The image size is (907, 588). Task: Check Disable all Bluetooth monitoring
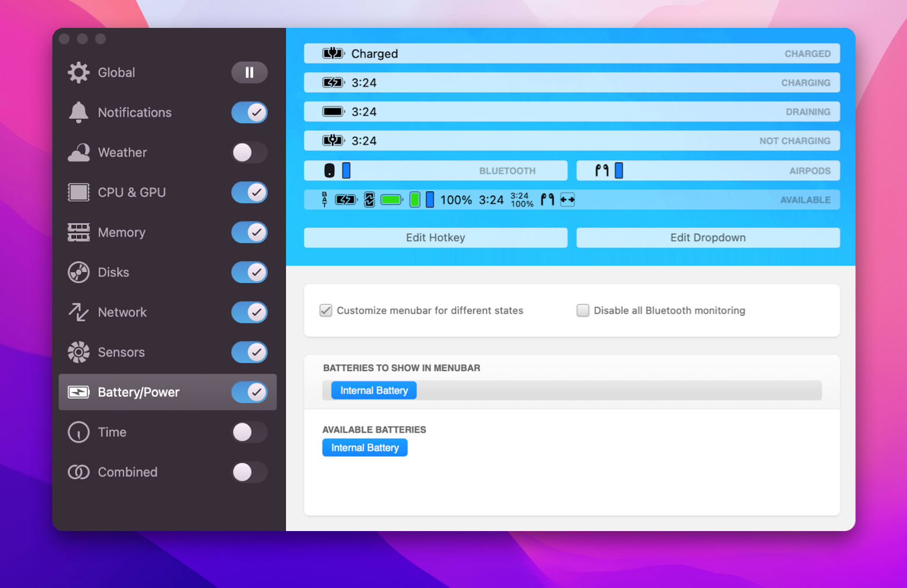(x=583, y=310)
